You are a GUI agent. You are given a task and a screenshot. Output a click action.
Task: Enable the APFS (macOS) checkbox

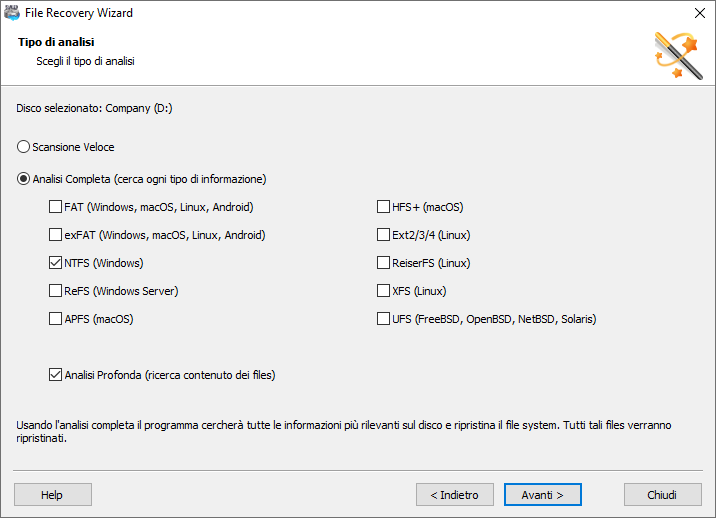tap(55, 318)
